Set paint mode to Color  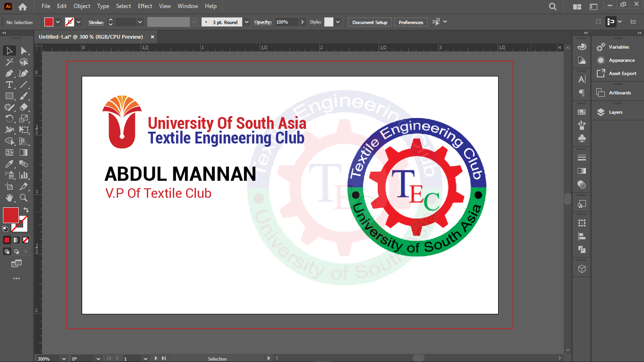[x=7, y=240]
